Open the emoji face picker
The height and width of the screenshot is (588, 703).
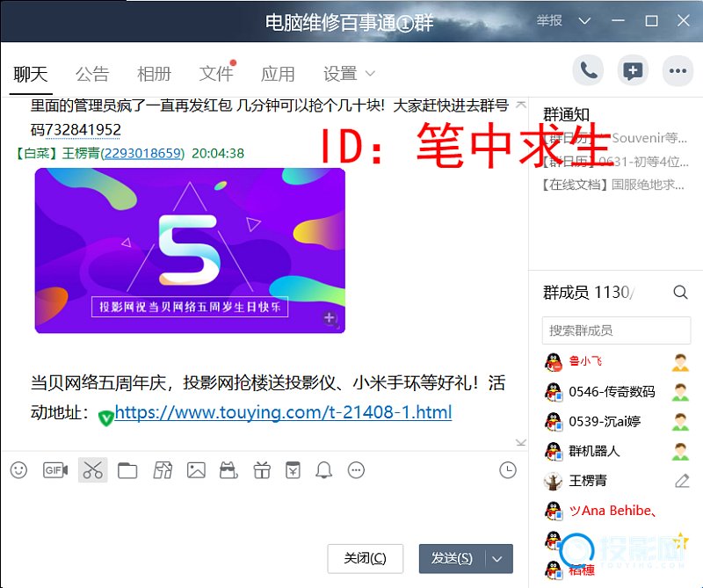[x=18, y=470]
